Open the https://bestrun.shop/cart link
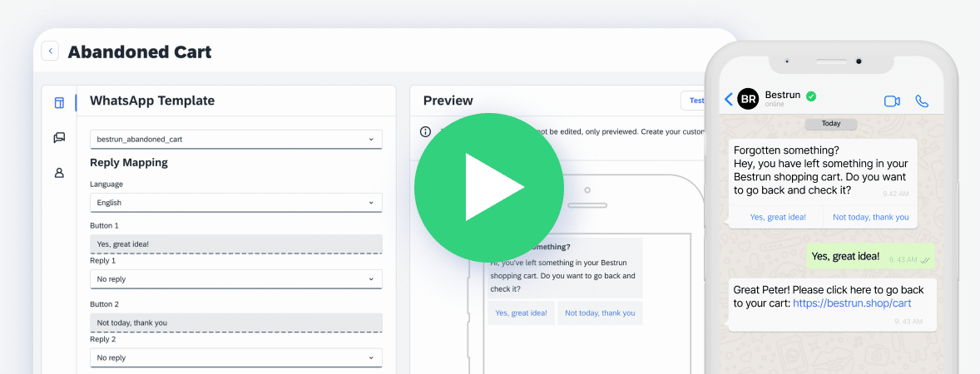The image size is (980, 374). coord(852,303)
